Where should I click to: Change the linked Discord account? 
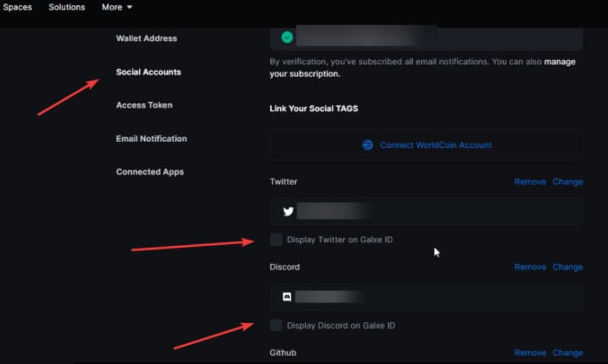568,267
